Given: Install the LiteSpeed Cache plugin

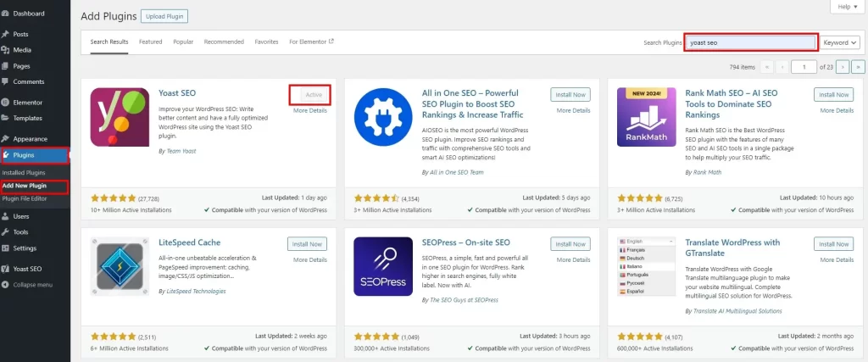Looking at the screenshot, I should [307, 244].
